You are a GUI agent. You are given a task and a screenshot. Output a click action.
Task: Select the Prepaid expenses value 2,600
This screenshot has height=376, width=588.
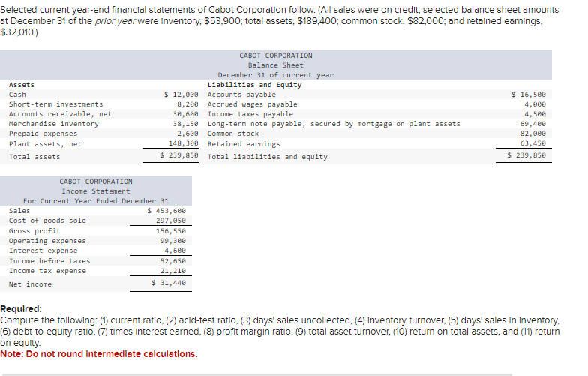point(187,134)
